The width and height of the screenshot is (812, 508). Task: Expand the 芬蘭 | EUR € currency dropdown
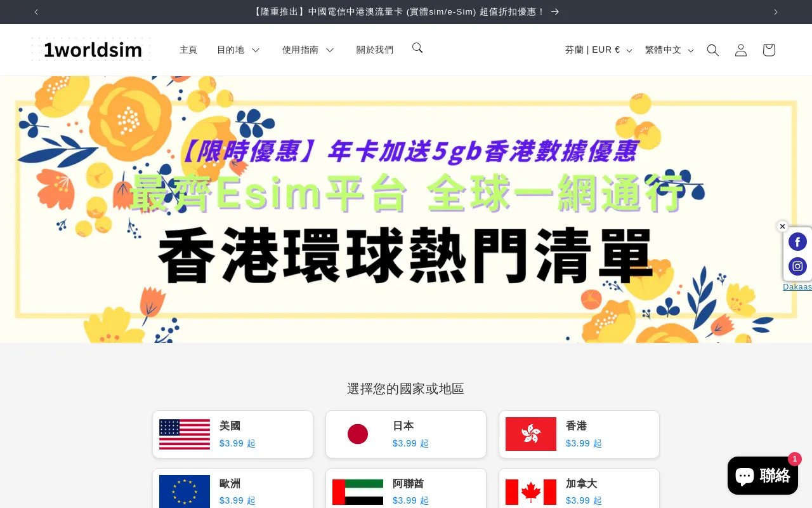pyautogui.click(x=598, y=50)
